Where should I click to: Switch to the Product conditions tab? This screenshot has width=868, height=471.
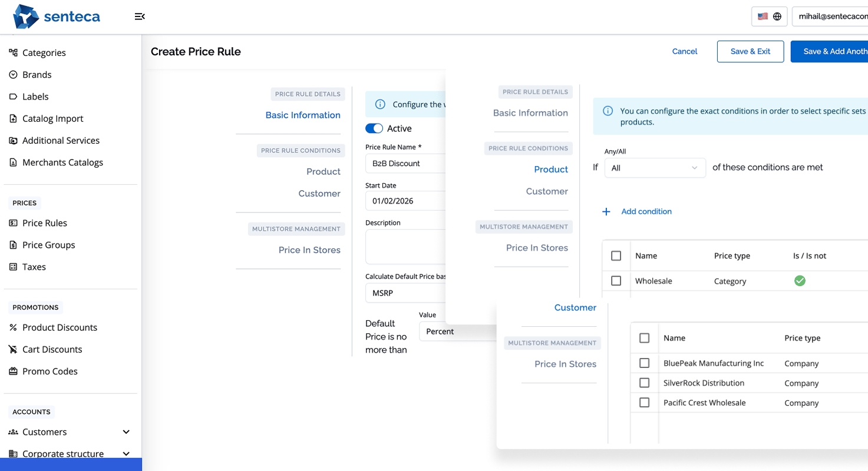[x=550, y=169]
